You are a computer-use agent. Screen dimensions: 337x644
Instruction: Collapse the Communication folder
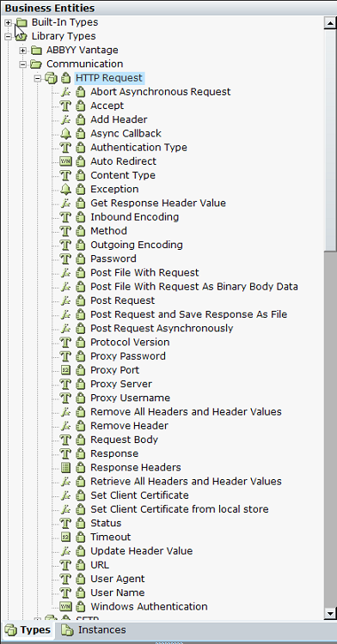pos(23,64)
